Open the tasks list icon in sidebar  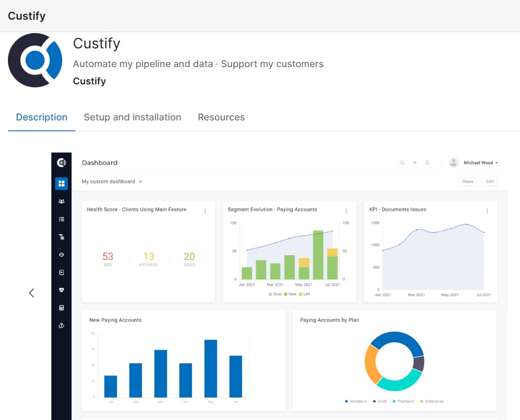pyautogui.click(x=61, y=219)
